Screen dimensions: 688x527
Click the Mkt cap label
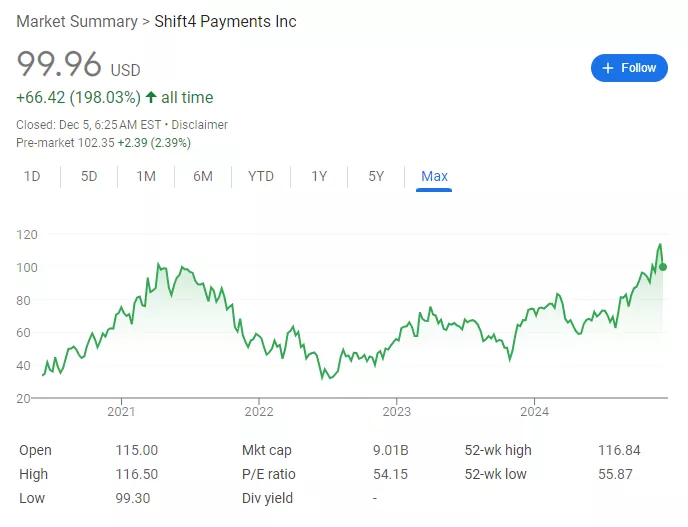[267, 450]
